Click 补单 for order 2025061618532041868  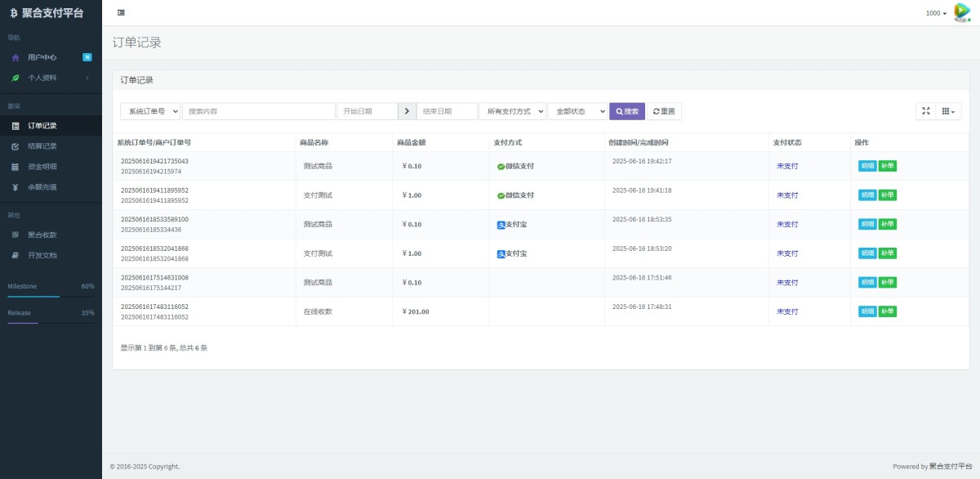coord(888,253)
